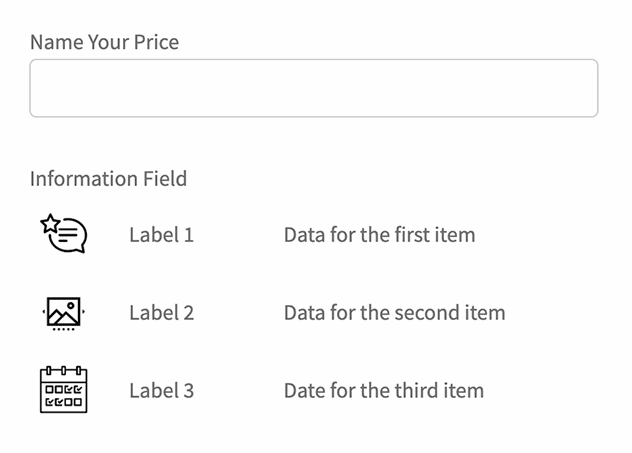Viewport: 632px width, 453px height.
Task: Click the calendar checklist icon
Action: tap(64, 390)
